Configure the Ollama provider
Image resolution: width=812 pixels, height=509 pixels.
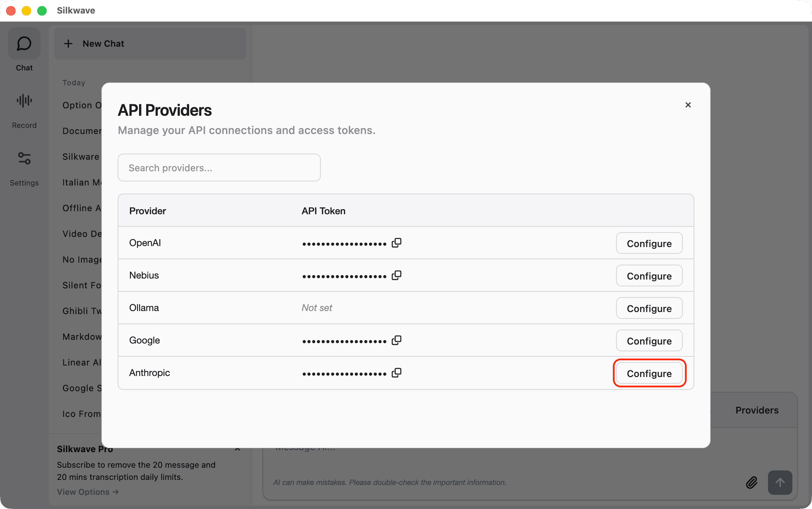[x=649, y=308]
